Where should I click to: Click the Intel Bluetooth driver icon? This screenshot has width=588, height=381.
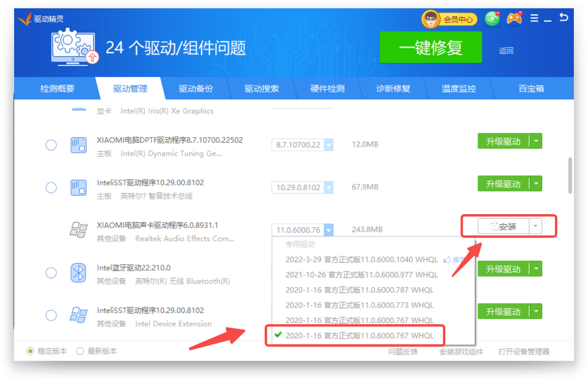tap(78, 273)
